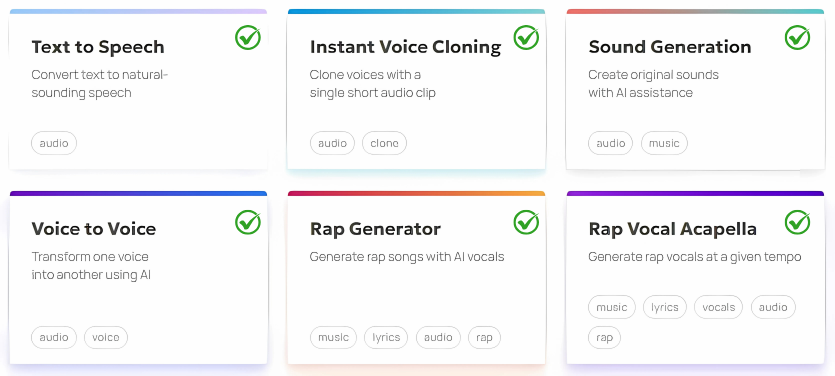Click the vocals tag on Rap Vocal Acapella
This screenshot has width=835, height=376.
(718, 307)
